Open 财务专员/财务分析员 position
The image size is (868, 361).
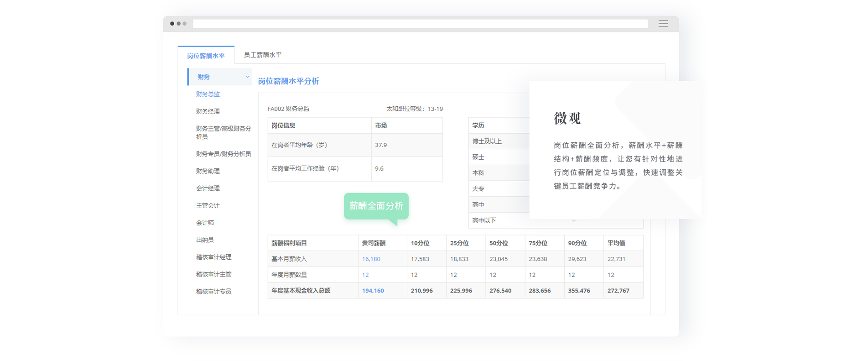(223, 154)
